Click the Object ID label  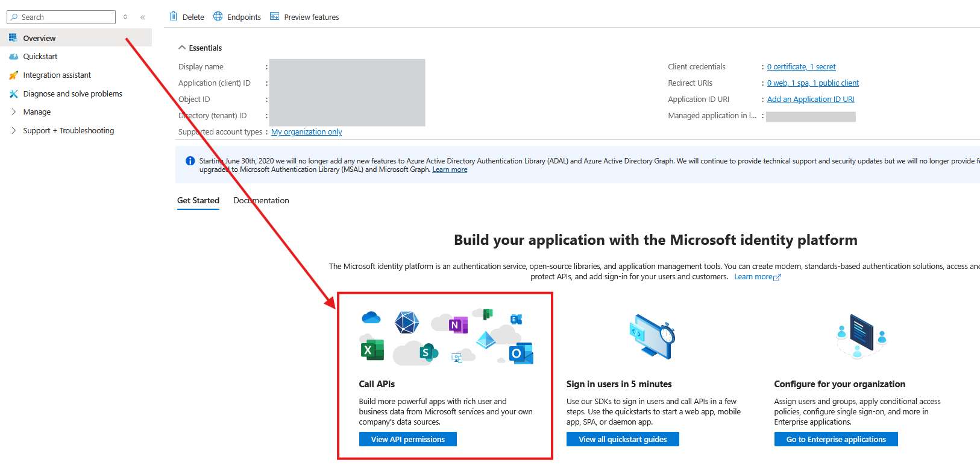(x=194, y=100)
